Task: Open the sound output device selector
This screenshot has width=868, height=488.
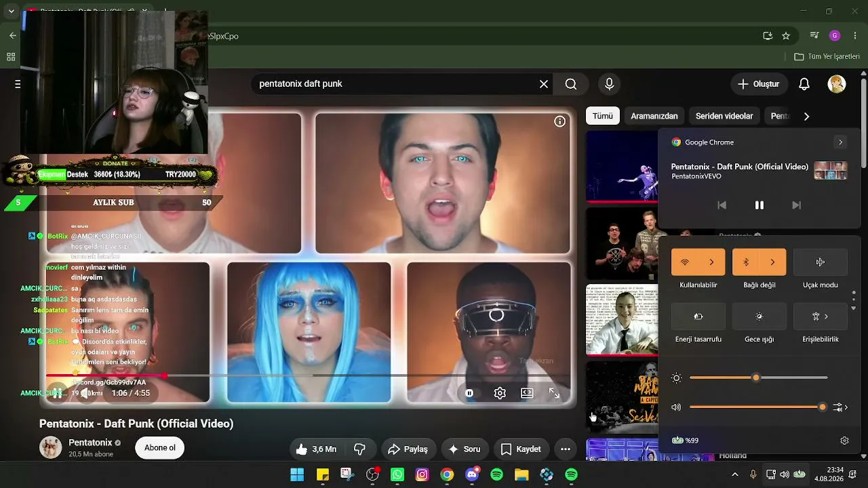Action: point(841,407)
